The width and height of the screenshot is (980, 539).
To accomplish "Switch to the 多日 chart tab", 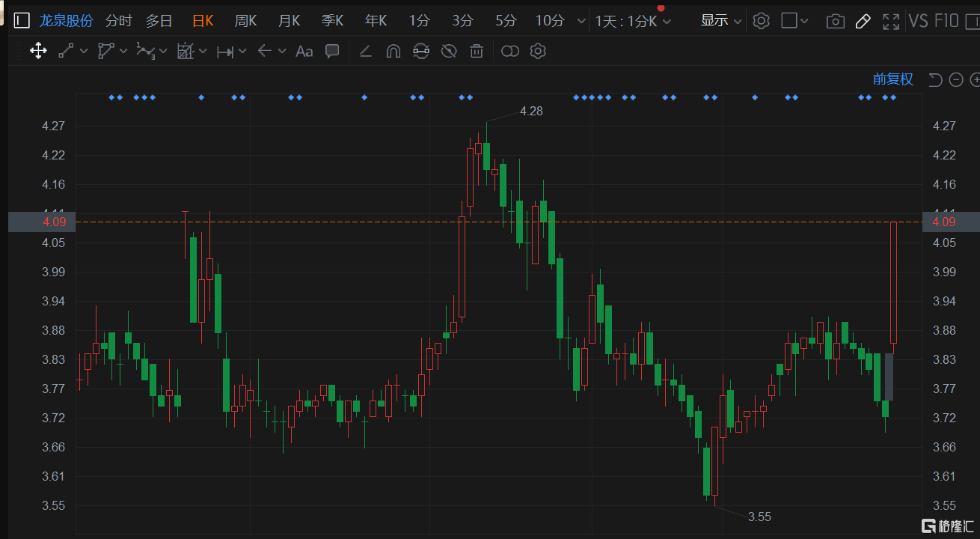I will [x=159, y=21].
